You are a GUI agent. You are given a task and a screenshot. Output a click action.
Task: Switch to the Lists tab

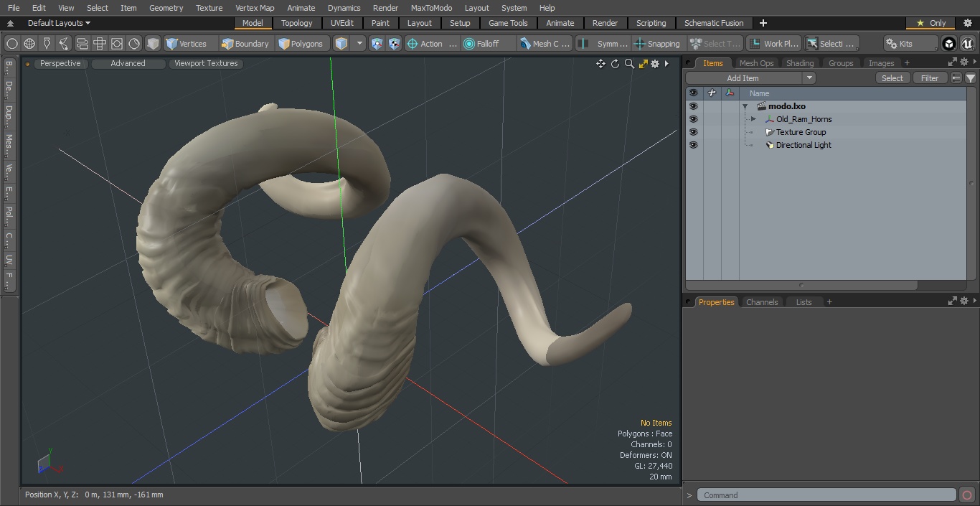coord(804,302)
